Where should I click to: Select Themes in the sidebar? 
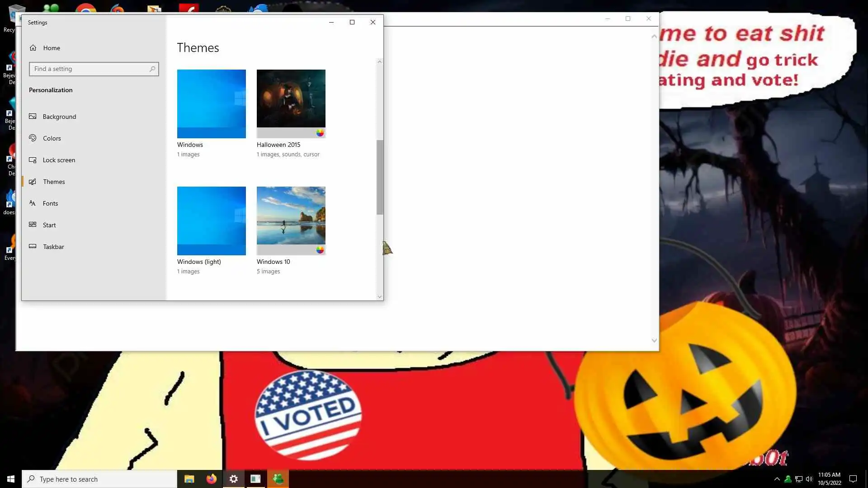[x=54, y=182]
